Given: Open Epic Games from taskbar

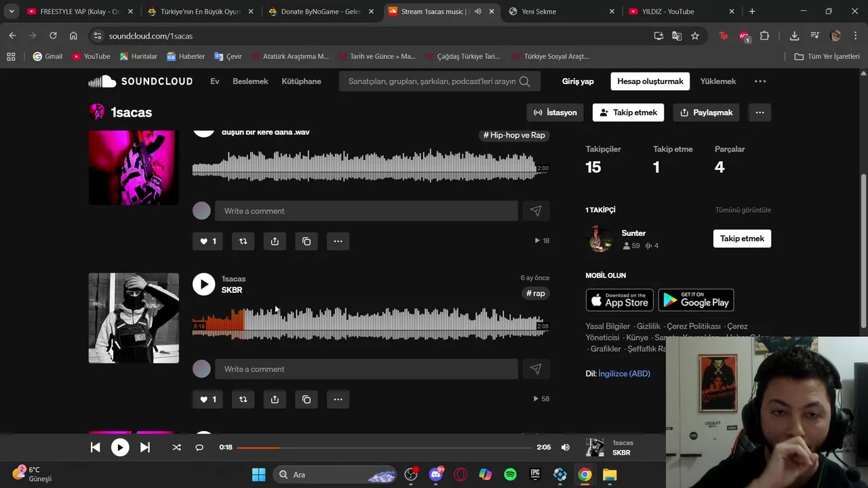Looking at the screenshot, I should pos(535,474).
